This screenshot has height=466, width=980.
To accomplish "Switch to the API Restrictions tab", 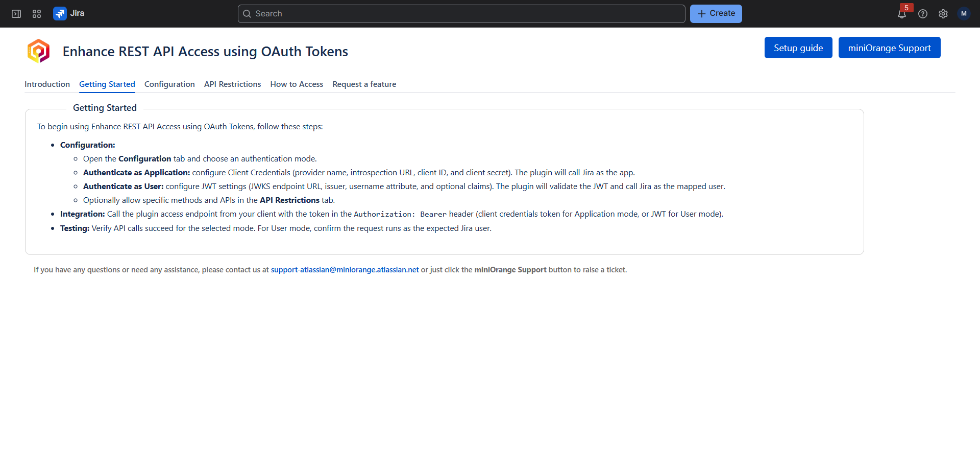I will point(232,84).
